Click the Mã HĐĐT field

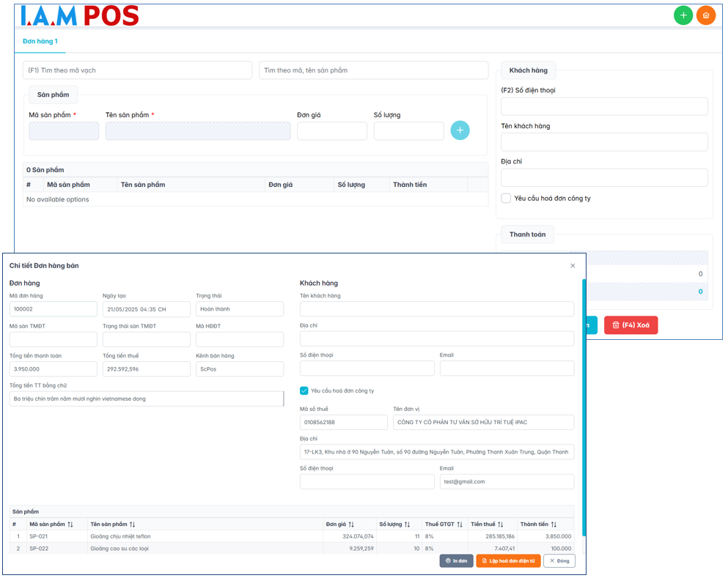pos(240,339)
